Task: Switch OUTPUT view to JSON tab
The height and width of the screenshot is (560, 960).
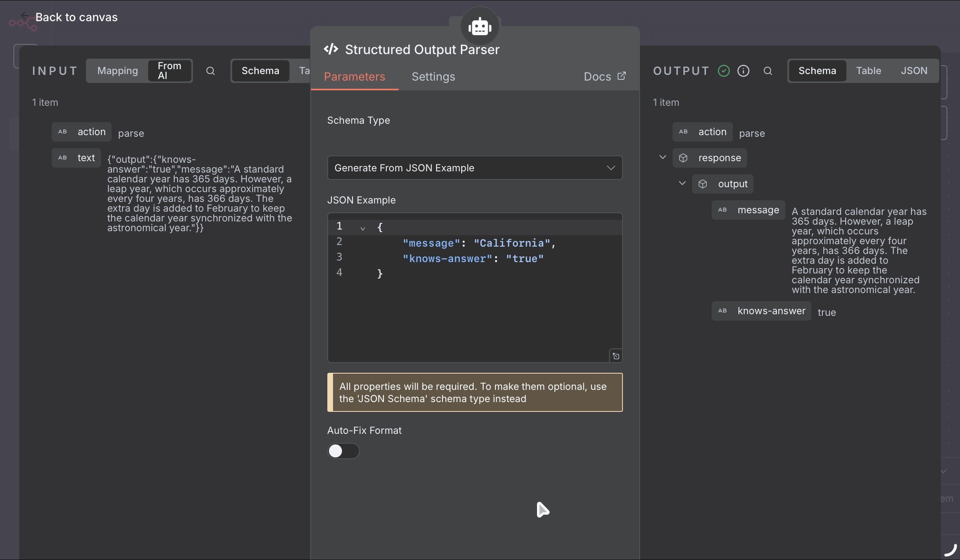Action: point(914,71)
